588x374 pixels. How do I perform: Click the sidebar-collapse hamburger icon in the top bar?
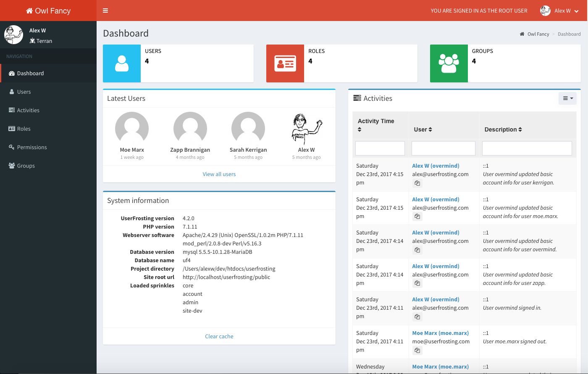coord(105,11)
